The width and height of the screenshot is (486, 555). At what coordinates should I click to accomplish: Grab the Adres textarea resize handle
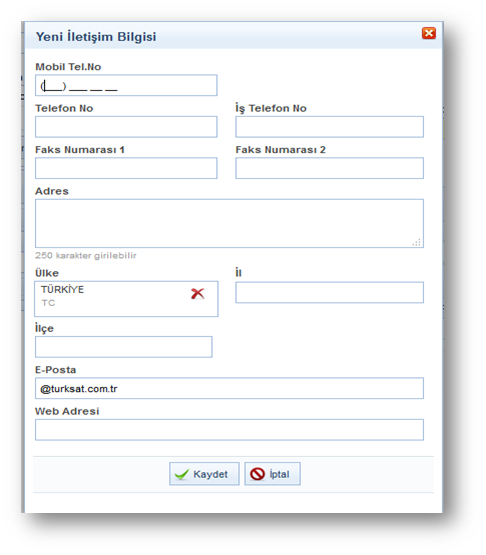pyautogui.click(x=417, y=242)
